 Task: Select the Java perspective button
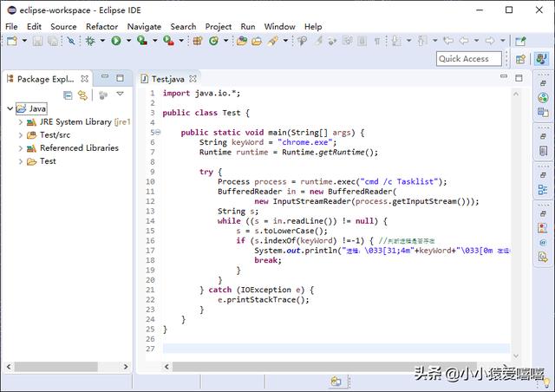tap(542, 58)
